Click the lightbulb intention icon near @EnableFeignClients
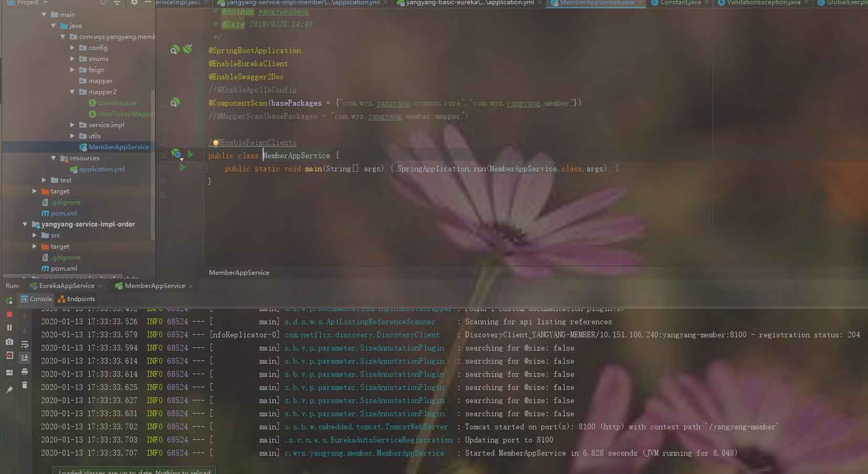 tap(215, 142)
